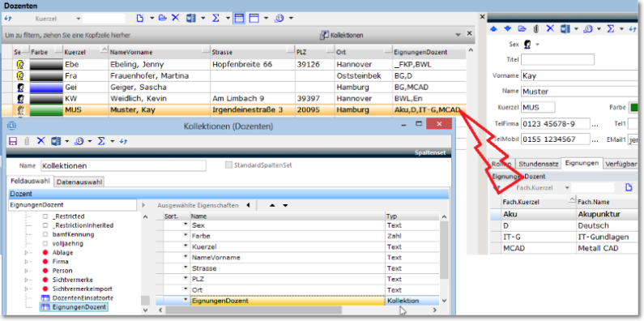Image resolution: width=644 pixels, height=321 pixels.
Task: Expand Person tree node
Action: (x=27, y=271)
